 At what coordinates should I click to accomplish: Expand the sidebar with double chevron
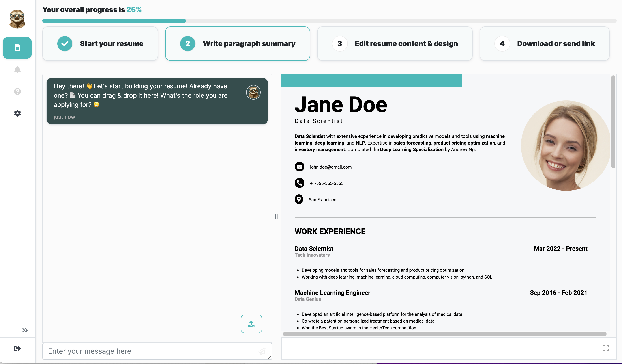25,330
